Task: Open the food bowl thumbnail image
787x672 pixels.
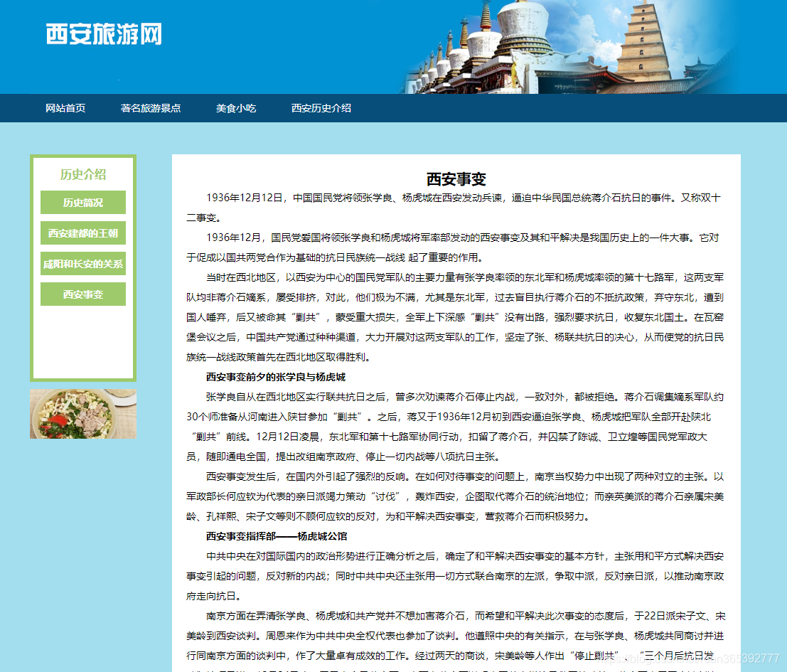Action: (x=83, y=414)
